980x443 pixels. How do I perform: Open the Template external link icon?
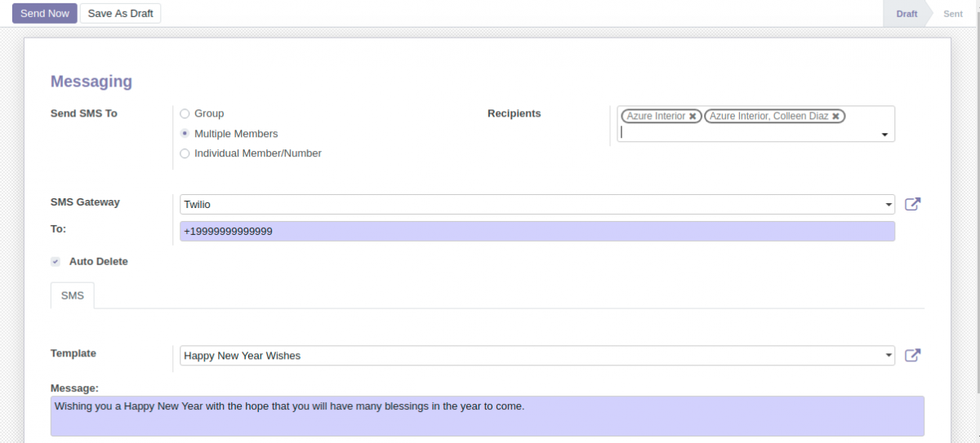coord(912,355)
